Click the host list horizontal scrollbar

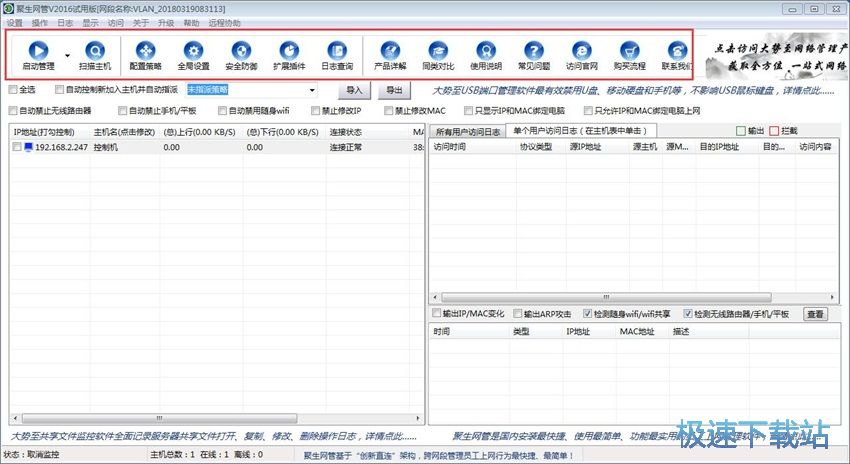click(159, 418)
